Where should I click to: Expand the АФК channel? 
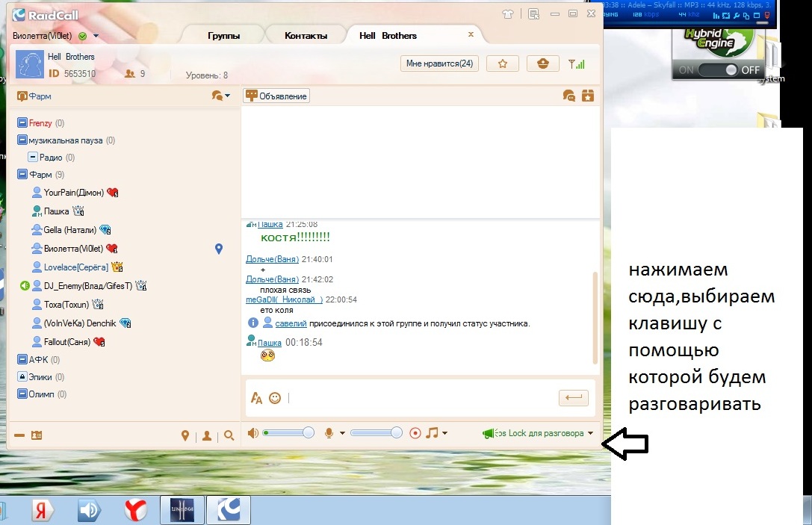22,359
